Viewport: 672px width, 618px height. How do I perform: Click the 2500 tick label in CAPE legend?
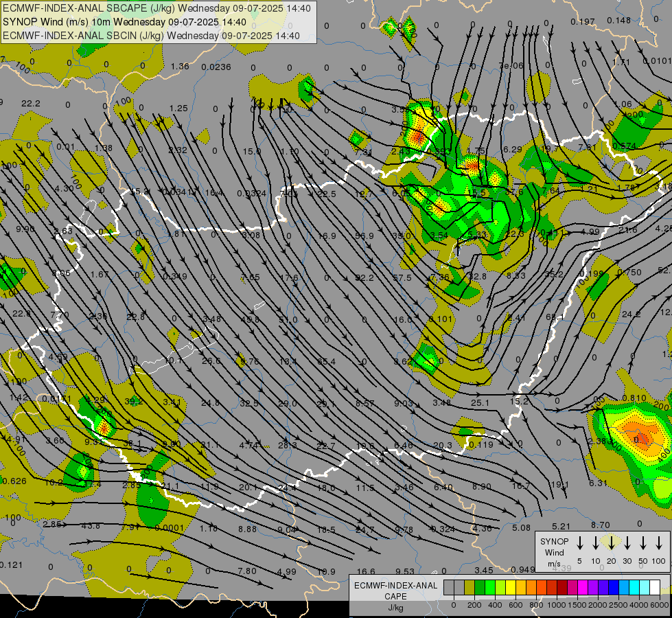618,605
